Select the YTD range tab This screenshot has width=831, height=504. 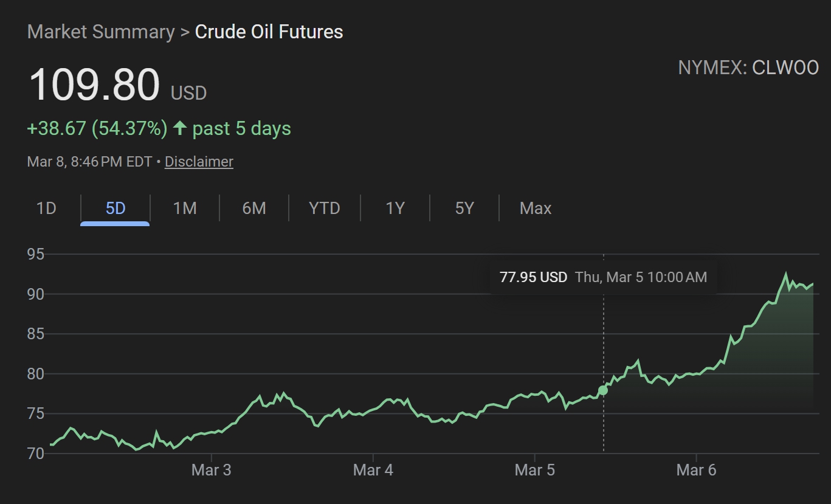click(x=324, y=209)
